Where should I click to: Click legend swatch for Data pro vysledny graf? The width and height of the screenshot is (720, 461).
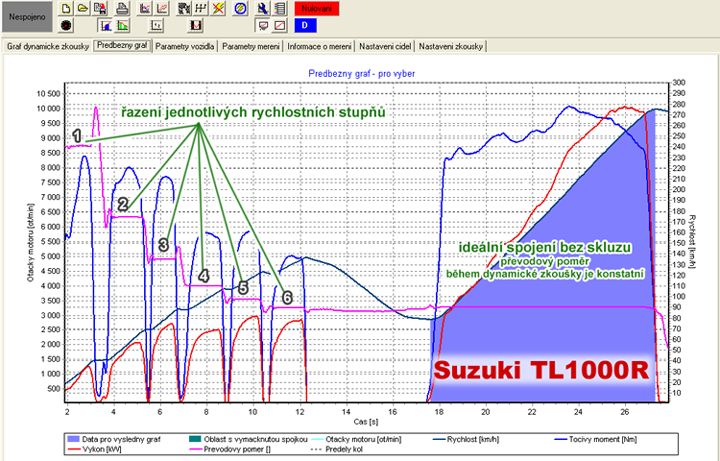73,439
